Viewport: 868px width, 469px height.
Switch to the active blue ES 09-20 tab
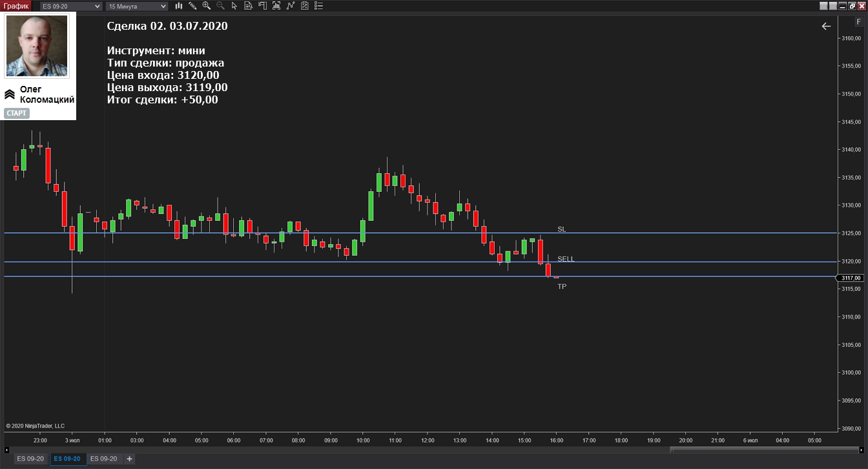coord(67,459)
